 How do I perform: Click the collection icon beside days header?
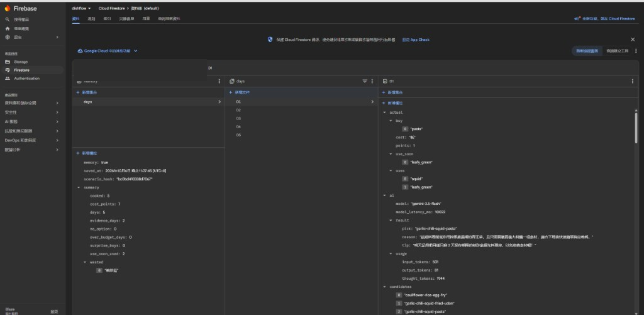(x=232, y=81)
